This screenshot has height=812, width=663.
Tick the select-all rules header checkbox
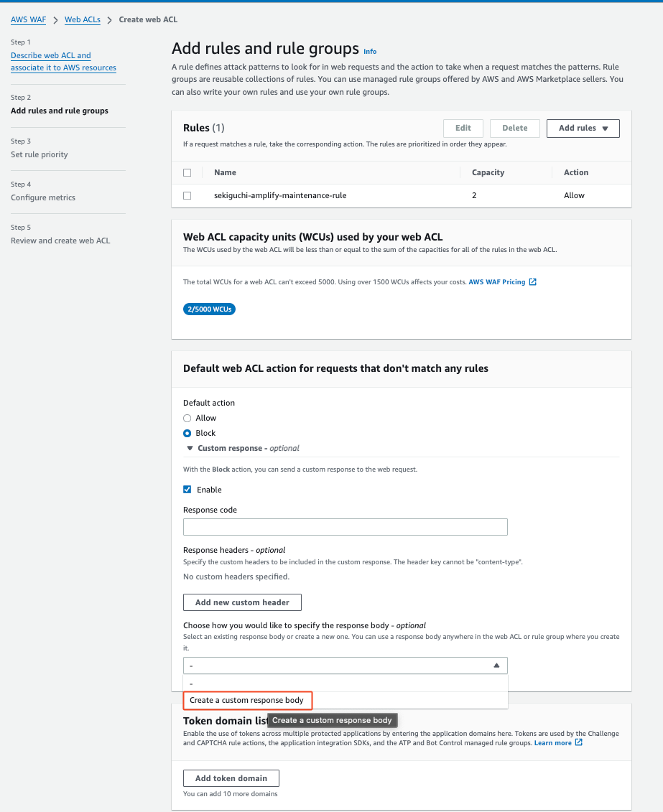[187, 172]
